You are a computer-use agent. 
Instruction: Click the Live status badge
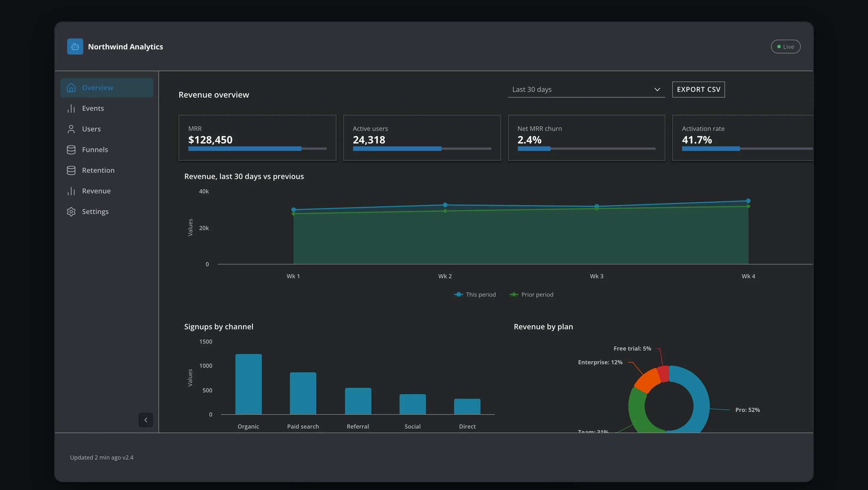pos(786,47)
